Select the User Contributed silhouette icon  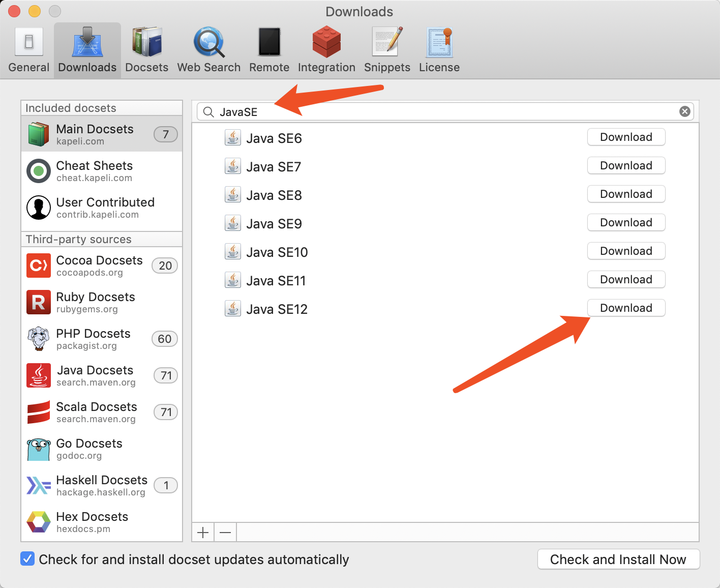[x=39, y=208]
